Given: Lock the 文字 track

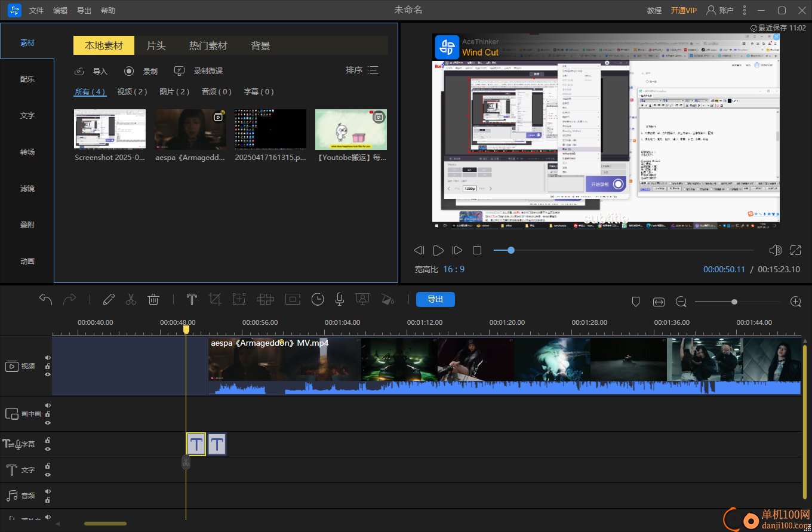Looking at the screenshot, I should click(x=48, y=466).
